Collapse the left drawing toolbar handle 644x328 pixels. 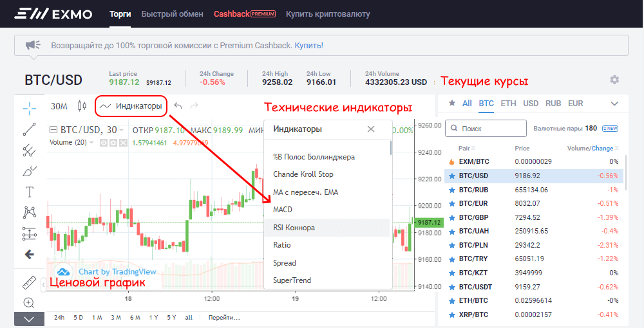tap(43, 284)
